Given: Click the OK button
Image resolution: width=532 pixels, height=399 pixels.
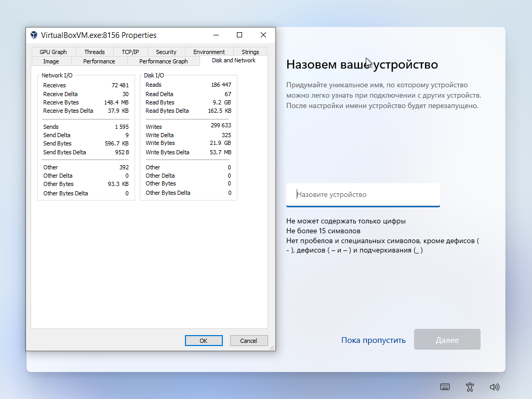Looking at the screenshot, I should (x=204, y=341).
